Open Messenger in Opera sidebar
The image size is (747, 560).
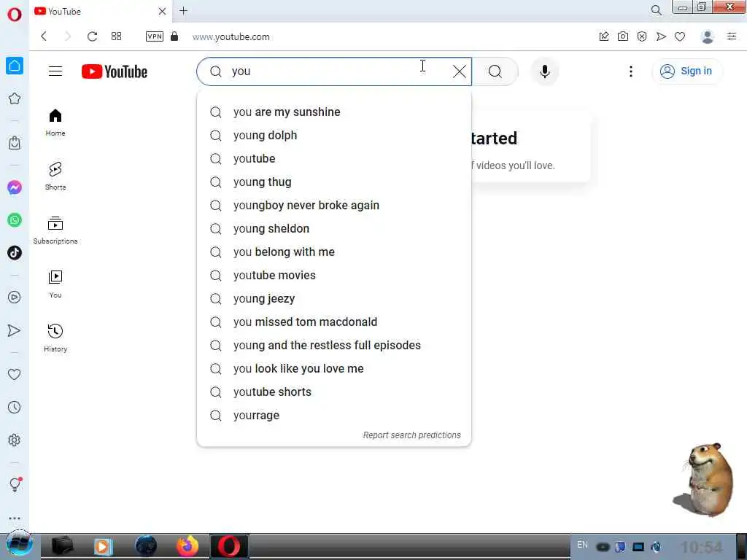[x=15, y=187]
